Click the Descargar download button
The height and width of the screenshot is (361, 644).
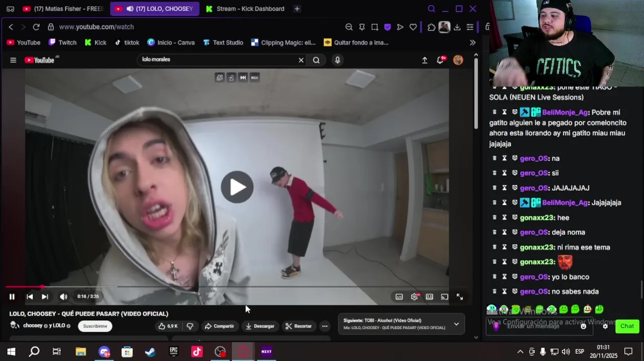(260, 326)
